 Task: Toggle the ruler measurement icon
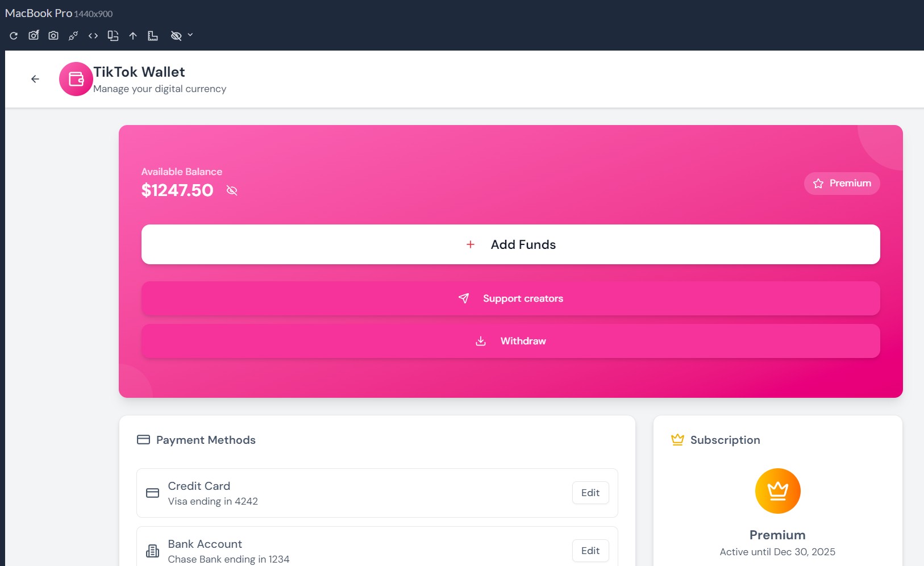coord(153,36)
